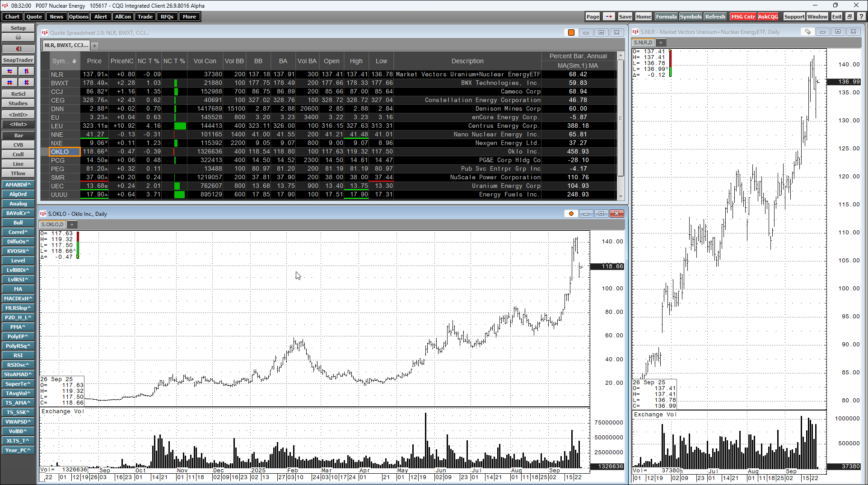Click the VWAPSD^ study button
868x485 pixels.
[x=18, y=422]
